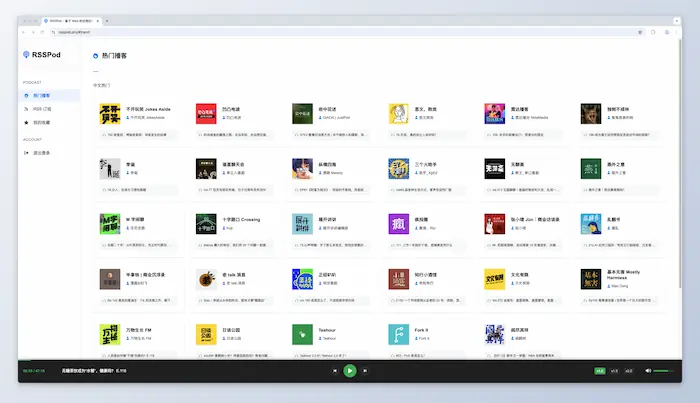Image resolution: width=700 pixels, height=403 pixels.
Task: Click the RSSPod logo icon
Action: click(x=26, y=54)
